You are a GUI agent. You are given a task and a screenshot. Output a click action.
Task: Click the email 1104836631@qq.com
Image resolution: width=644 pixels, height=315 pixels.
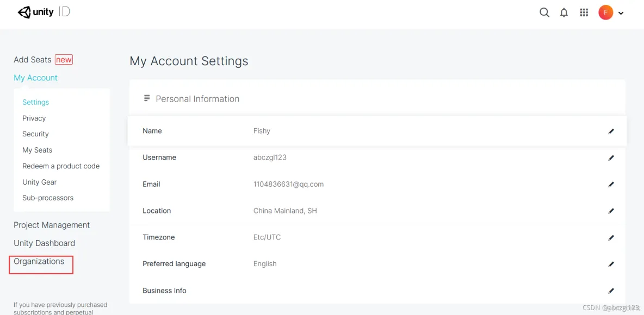(288, 184)
